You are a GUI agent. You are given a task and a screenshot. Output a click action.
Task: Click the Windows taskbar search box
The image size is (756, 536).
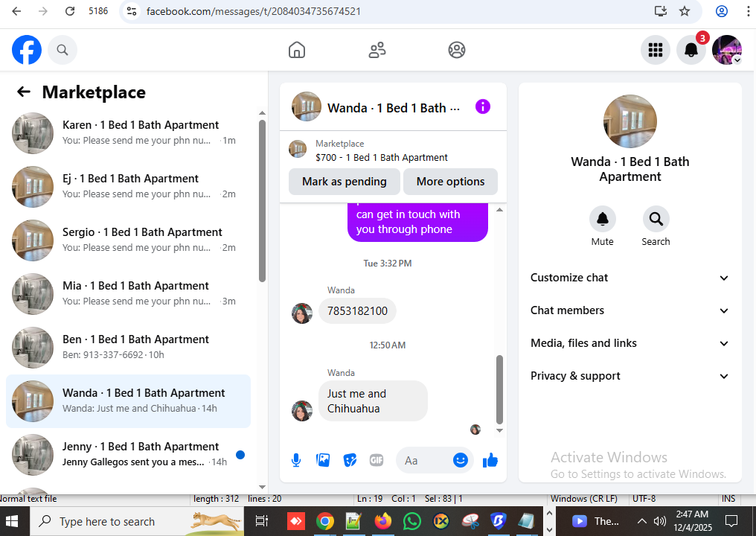[138, 521]
